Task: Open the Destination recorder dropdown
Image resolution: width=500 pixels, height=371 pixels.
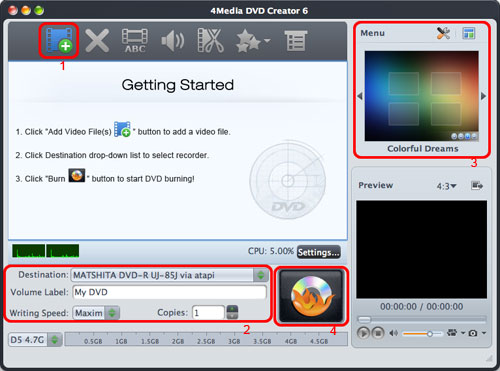Action: 170,275
